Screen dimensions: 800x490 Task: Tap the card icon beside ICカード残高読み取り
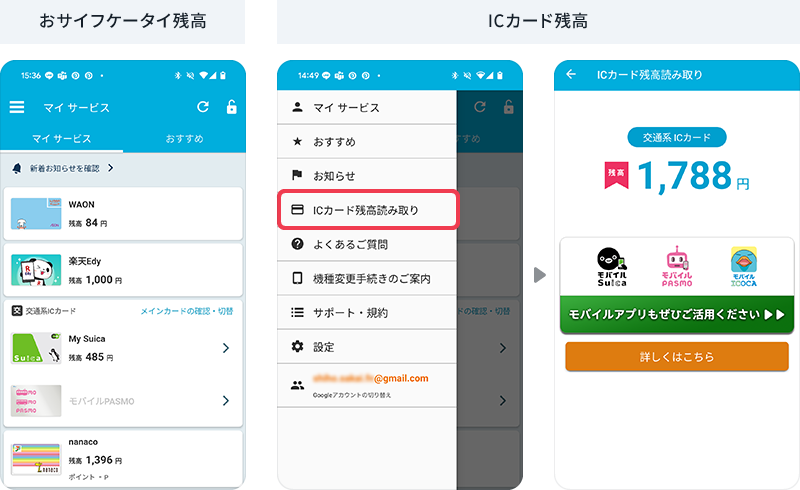(x=297, y=210)
